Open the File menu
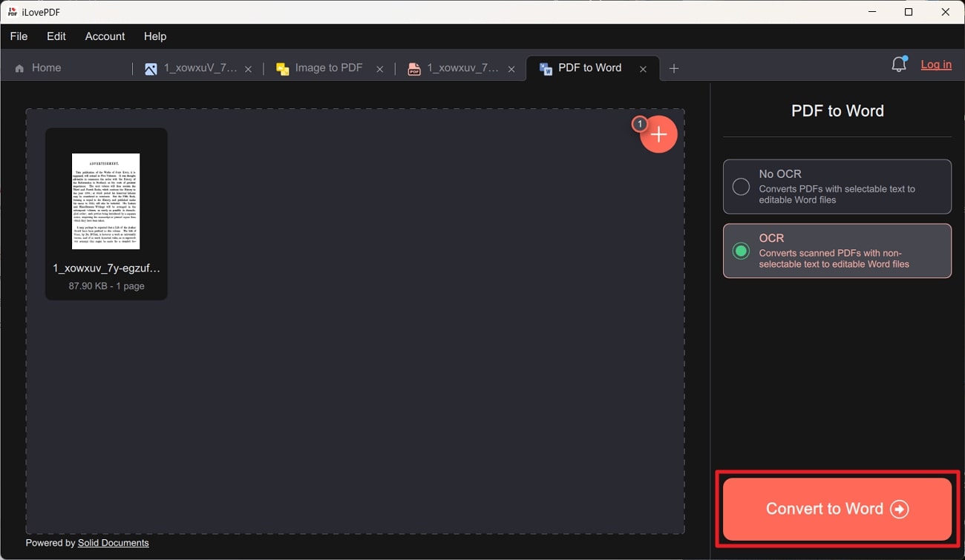 point(19,36)
